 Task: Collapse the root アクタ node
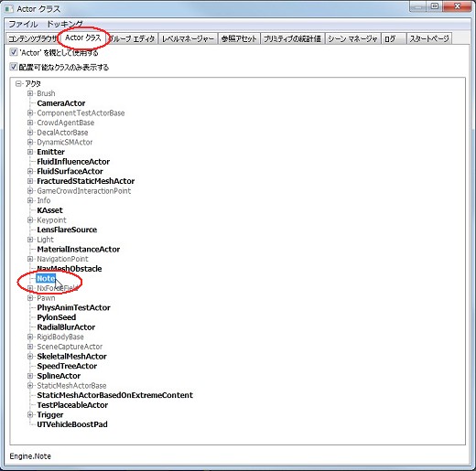(x=18, y=83)
